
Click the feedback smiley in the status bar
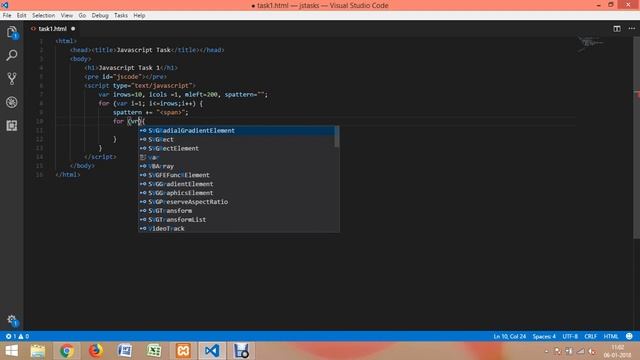[x=629, y=336]
